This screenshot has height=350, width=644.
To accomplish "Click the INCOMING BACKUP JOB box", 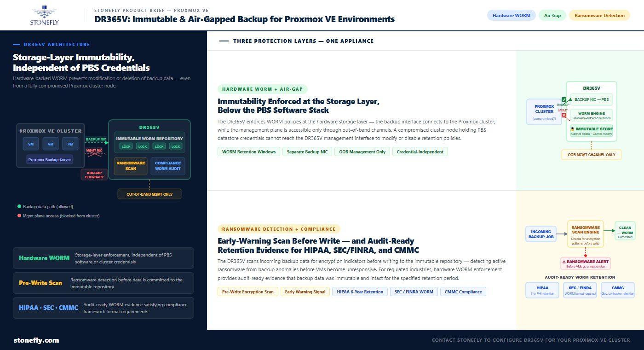I will pyautogui.click(x=540, y=234).
